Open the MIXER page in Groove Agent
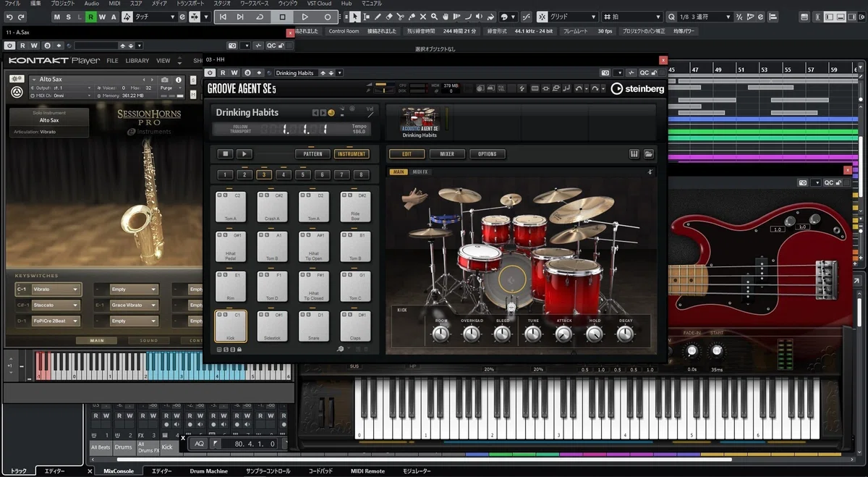 tap(447, 154)
